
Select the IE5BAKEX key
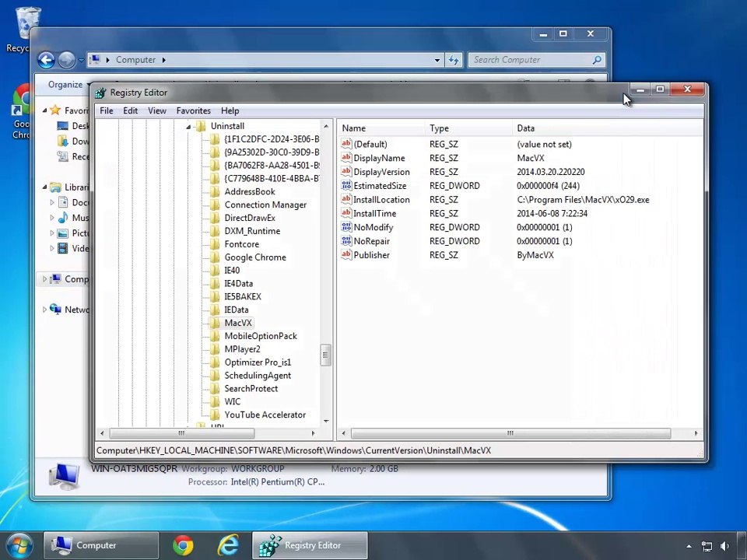(x=243, y=296)
